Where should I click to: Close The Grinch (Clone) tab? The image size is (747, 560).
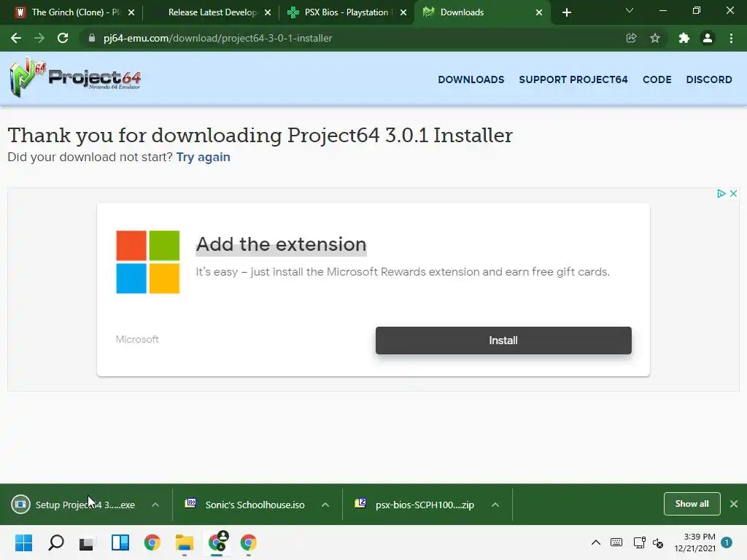pyautogui.click(x=131, y=12)
